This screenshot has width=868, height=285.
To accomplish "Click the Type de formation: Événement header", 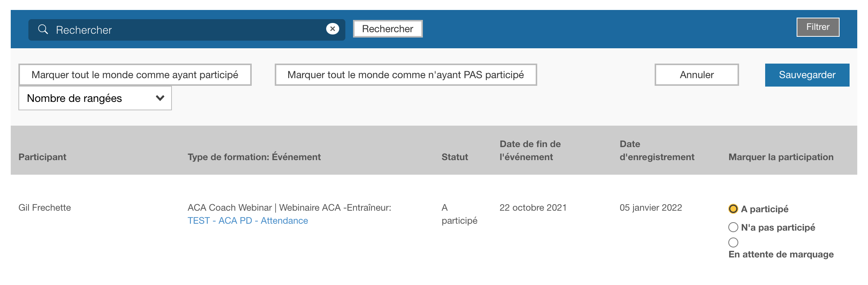I will click(x=254, y=157).
